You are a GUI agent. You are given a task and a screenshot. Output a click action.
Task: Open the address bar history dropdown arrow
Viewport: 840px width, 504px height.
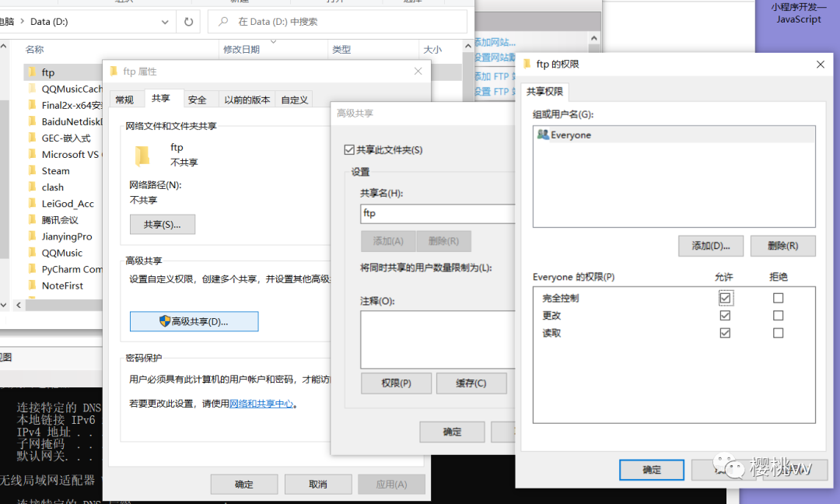[165, 22]
